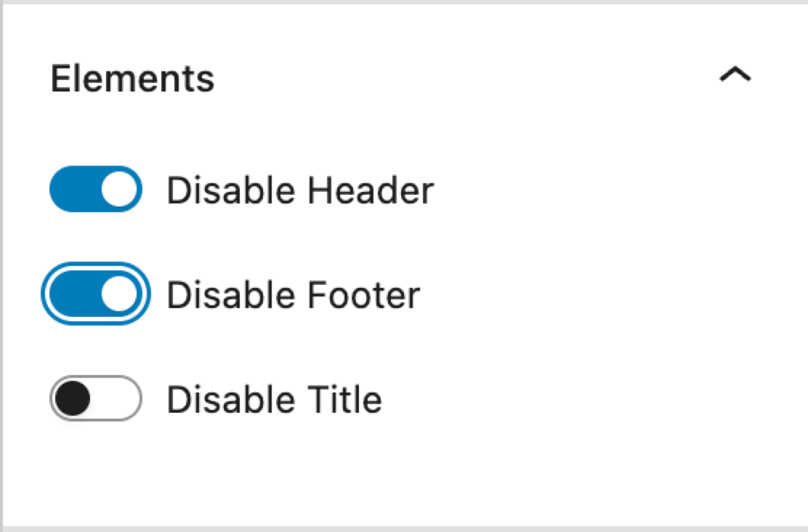The image size is (808, 532).
Task: Click the Disable Footer label text
Action: tap(294, 295)
